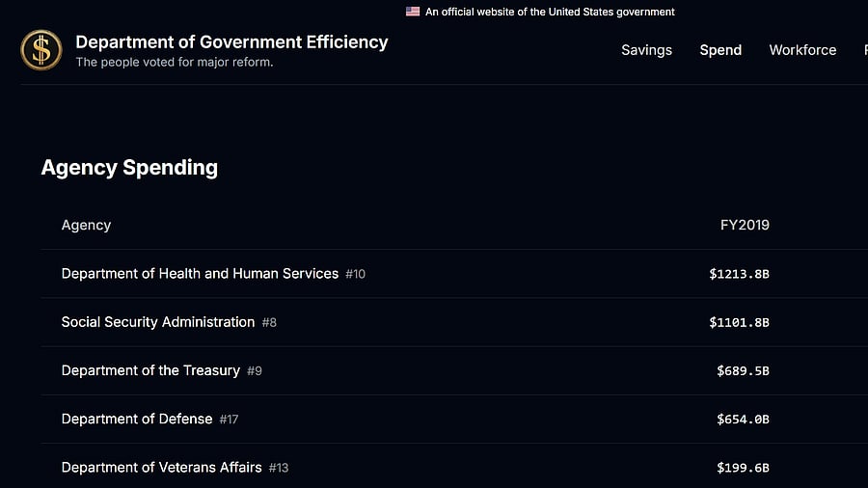Image resolution: width=868 pixels, height=488 pixels.
Task: Click the gold dollar-sign DOGE logo
Action: coord(41,50)
